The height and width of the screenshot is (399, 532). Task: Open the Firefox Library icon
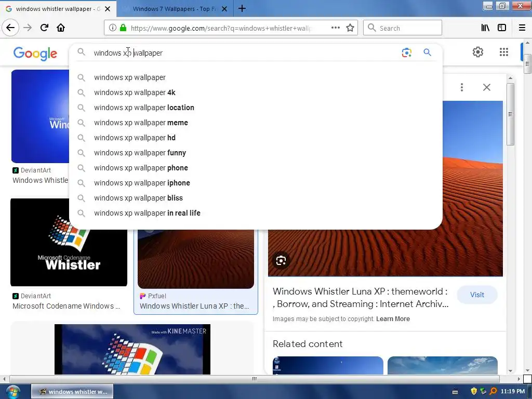click(x=485, y=28)
